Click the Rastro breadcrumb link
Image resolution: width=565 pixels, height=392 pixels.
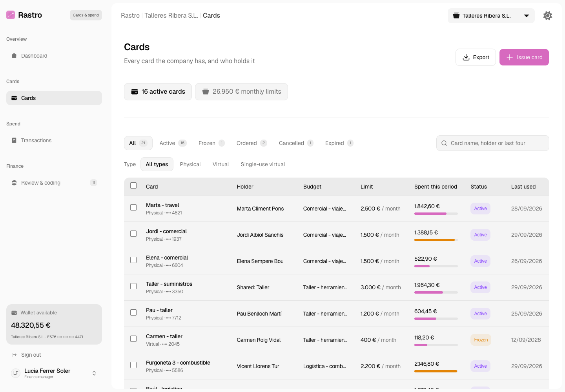click(x=130, y=16)
